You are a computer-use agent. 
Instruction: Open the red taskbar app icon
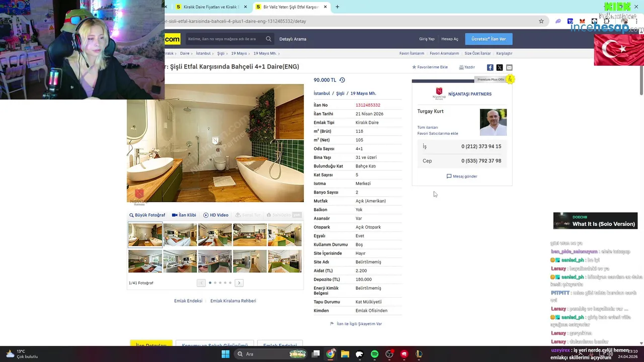tap(404, 354)
